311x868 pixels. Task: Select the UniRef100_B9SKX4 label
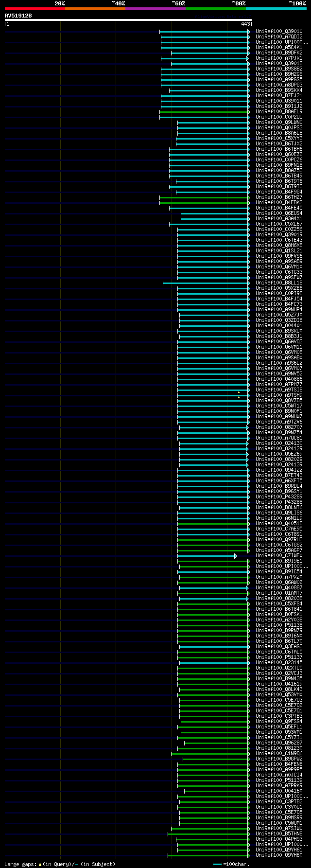coord(279,90)
